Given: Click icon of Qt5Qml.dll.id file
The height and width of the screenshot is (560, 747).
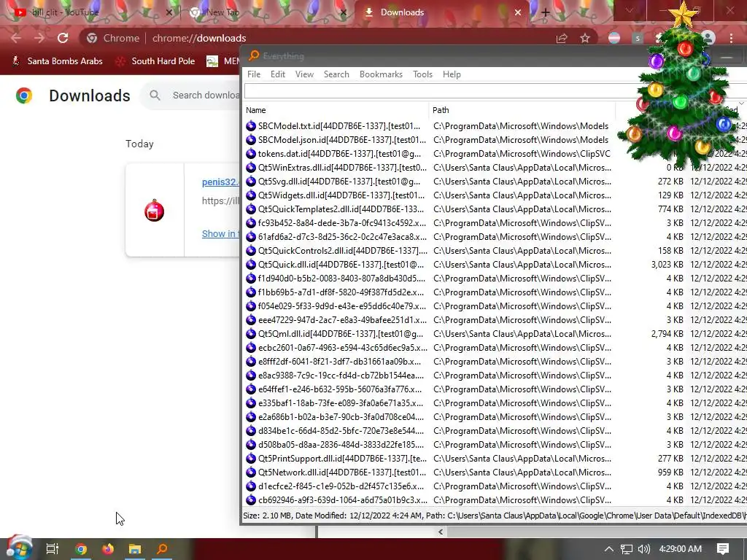Looking at the screenshot, I should pos(251,334).
